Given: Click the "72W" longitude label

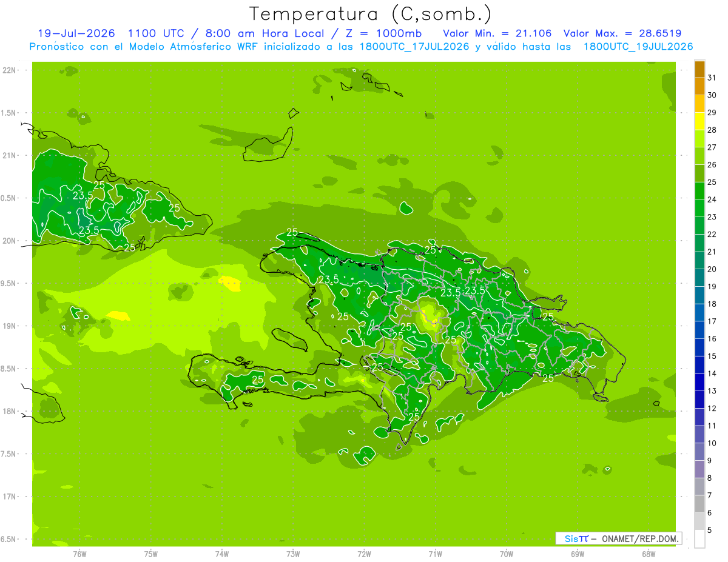Looking at the screenshot, I should 365,554.
